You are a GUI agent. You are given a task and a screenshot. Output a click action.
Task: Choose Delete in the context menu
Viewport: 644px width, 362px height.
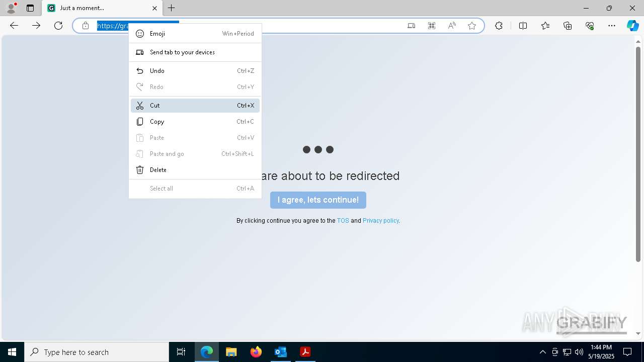click(x=195, y=170)
